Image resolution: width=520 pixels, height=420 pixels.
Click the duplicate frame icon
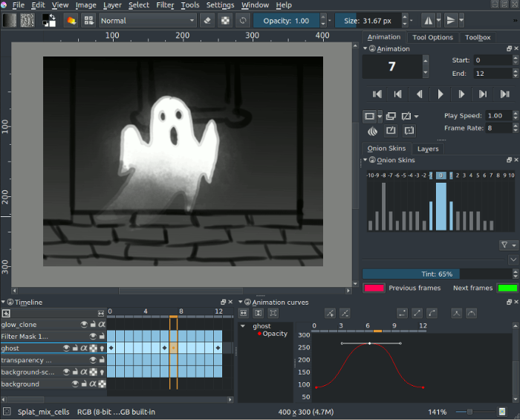pyautogui.click(x=391, y=116)
